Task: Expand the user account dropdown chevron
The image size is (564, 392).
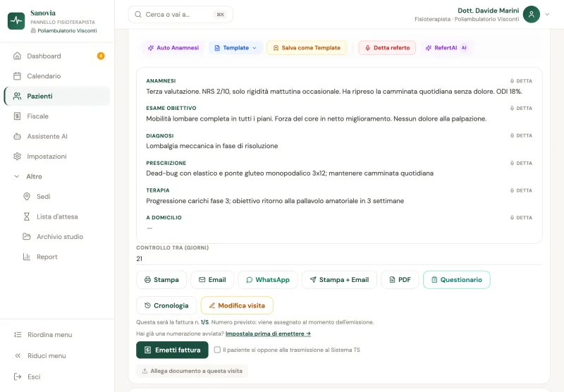Action: 547,14
